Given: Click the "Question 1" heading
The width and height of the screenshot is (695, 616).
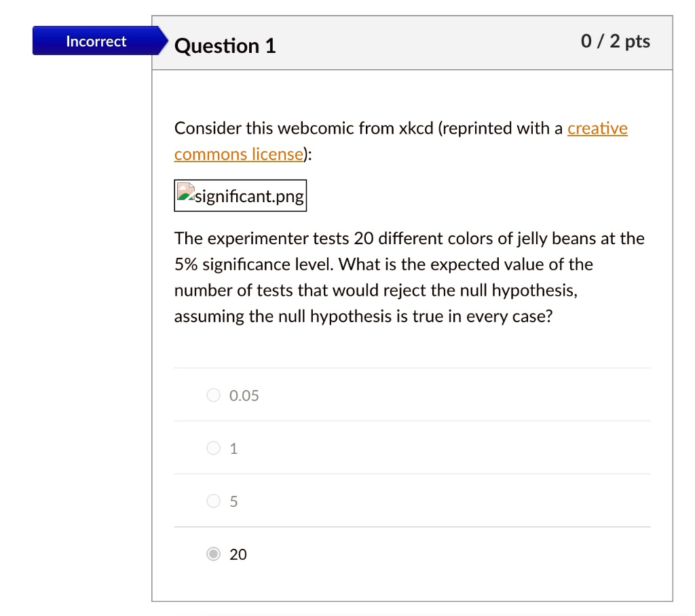Looking at the screenshot, I should (225, 45).
